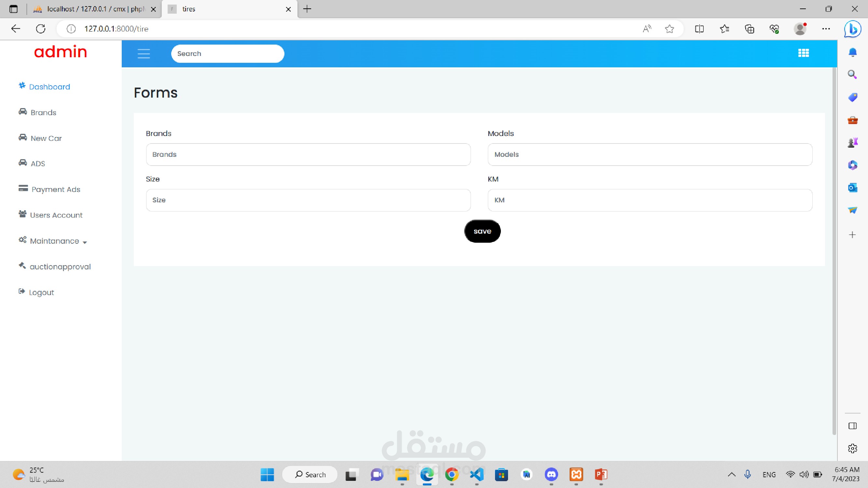Screen dimensions: 868x488
Task: Focus the Size input field
Action: (x=308, y=200)
